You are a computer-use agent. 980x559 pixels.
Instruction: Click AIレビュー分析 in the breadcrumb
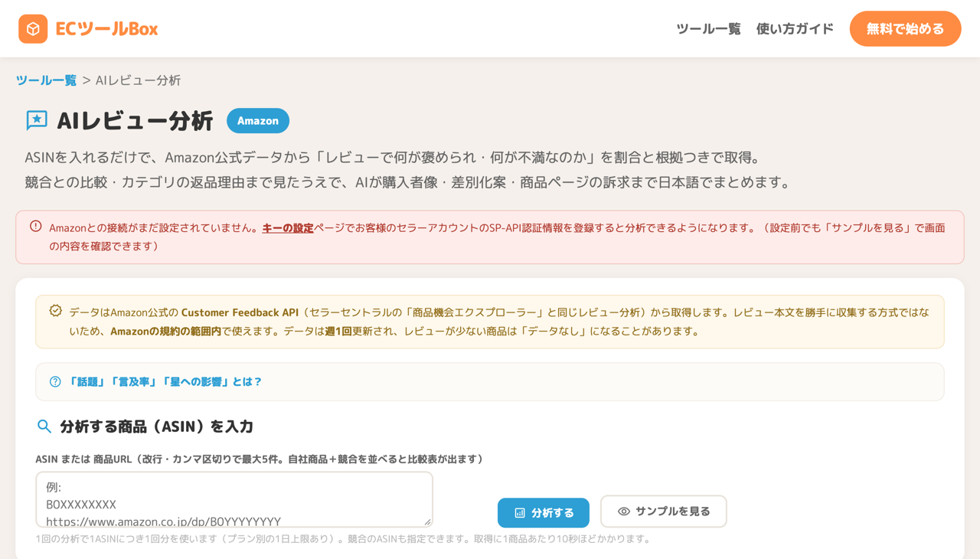[x=138, y=80]
